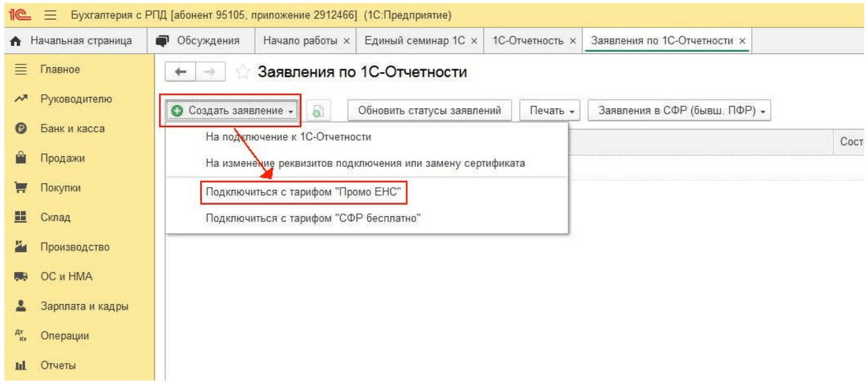Click the Склад warehouse icon

point(20,217)
